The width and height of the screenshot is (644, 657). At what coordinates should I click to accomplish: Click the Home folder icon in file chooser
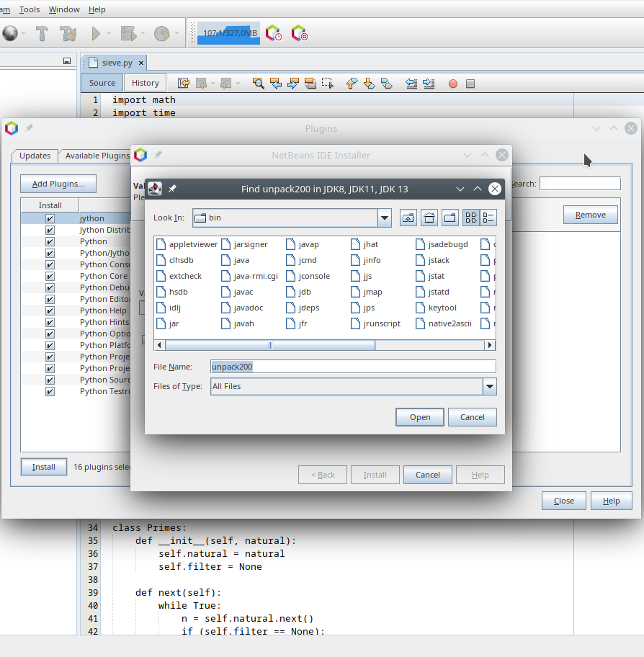(429, 218)
